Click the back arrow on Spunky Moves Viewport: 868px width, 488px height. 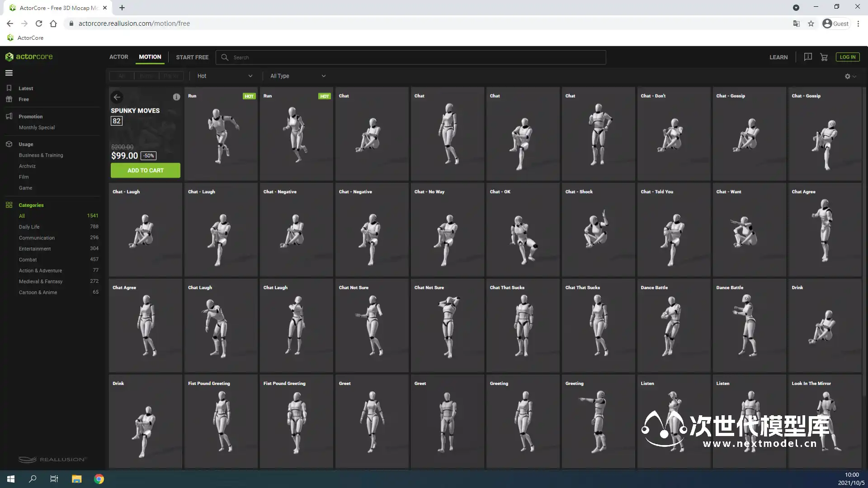coord(117,97)
